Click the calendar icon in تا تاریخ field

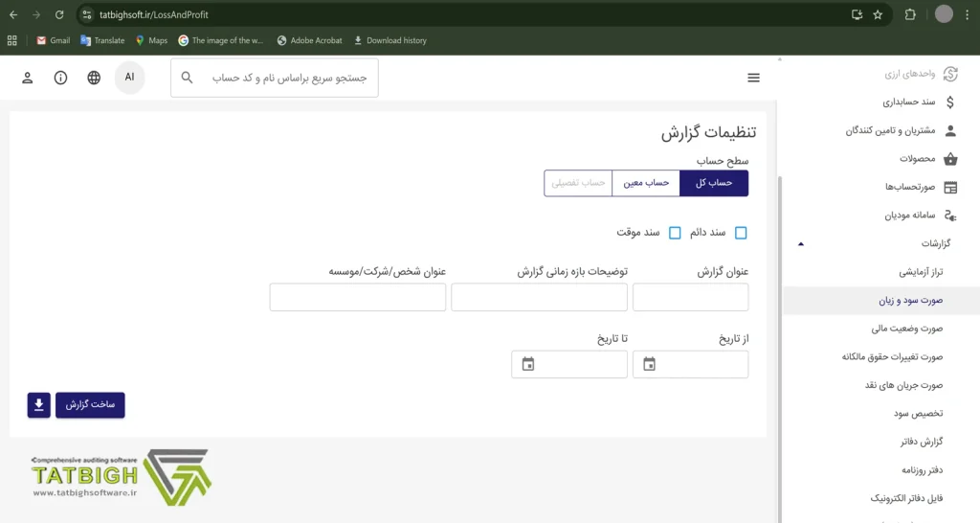528,364
